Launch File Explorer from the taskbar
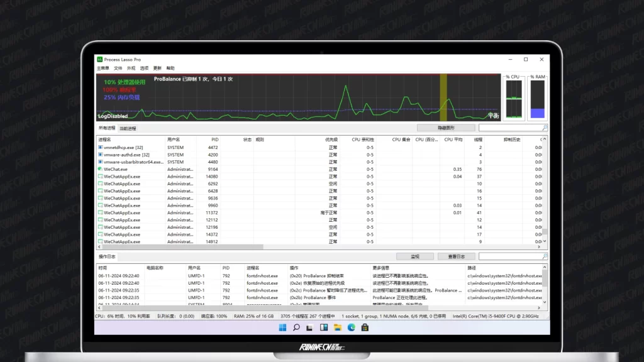Image resolution: width=644 pixels, height=362 pixels. coord(338,327)
